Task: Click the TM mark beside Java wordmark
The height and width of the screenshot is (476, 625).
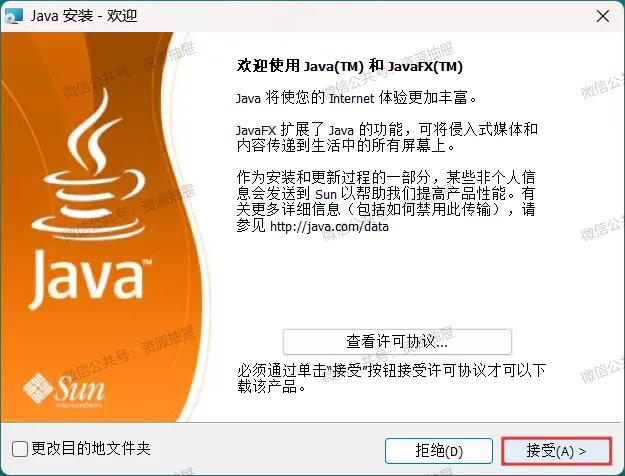Action: [x=147, y=262]
